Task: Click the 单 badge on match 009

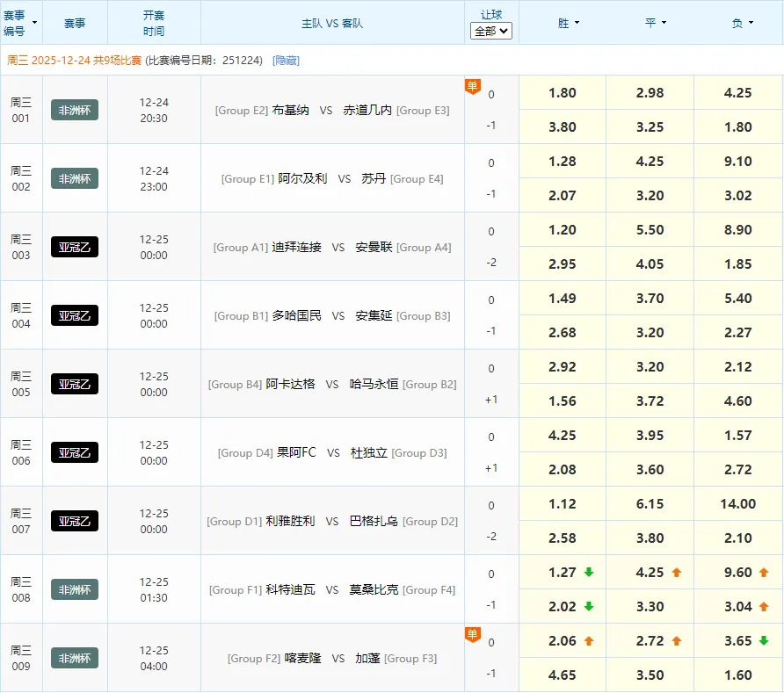Action: coord(473,634)
